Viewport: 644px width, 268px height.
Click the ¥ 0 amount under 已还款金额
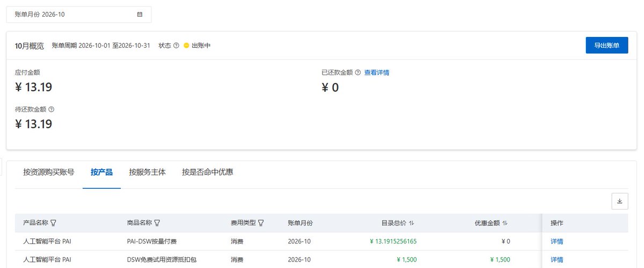[330, 87]
